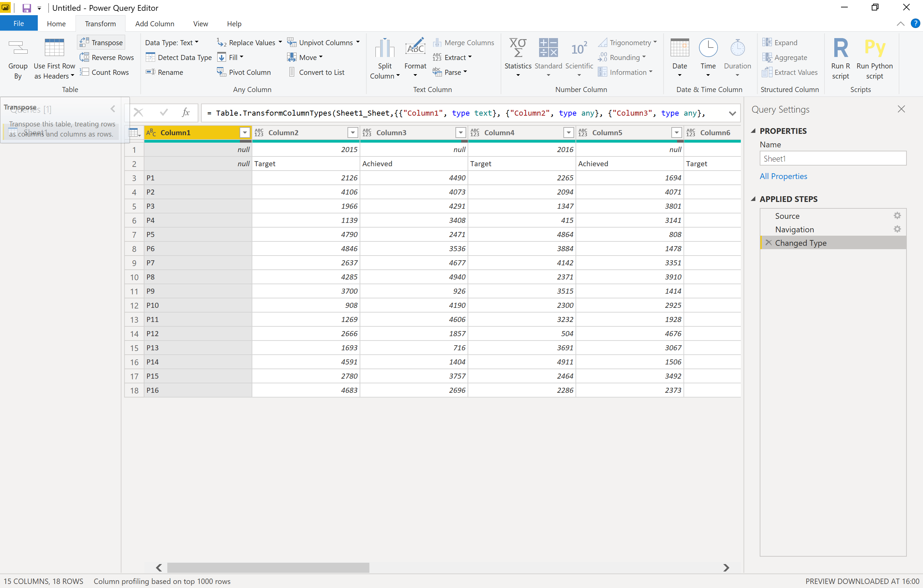Click the Rename column icon
This screenshot has width=923, height=588.
(150, 72)
